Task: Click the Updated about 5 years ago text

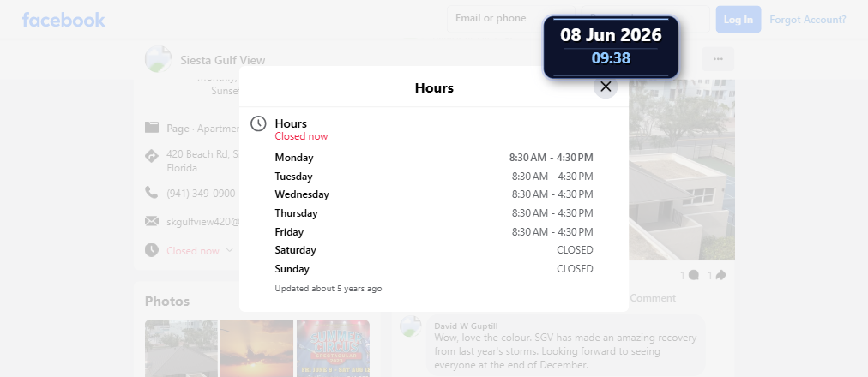Action: [329, 289]
